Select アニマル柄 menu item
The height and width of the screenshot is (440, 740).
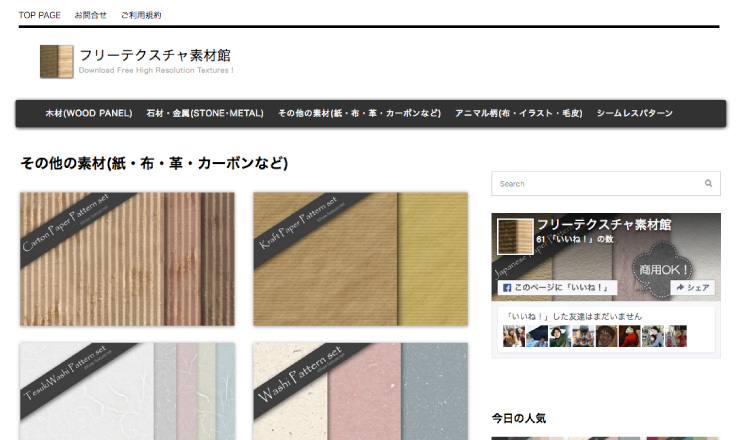click(x=519, y=113)
